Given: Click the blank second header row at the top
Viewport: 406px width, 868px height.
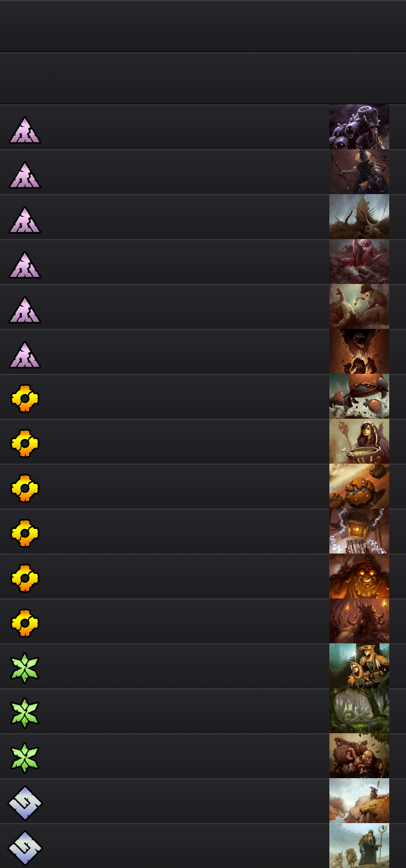Looking at the screenshot, I should [203, 78].
